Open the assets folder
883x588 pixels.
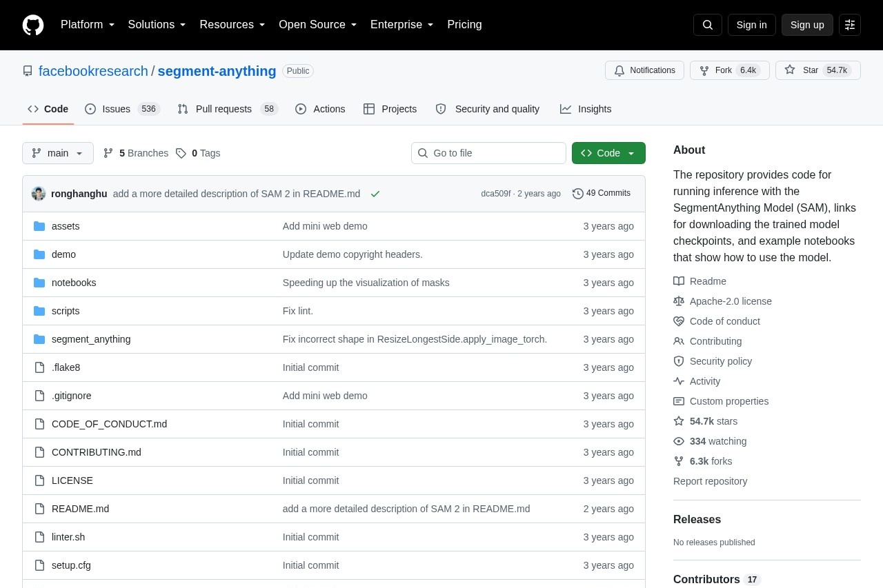pyautogui.click(x=66, y=226)
